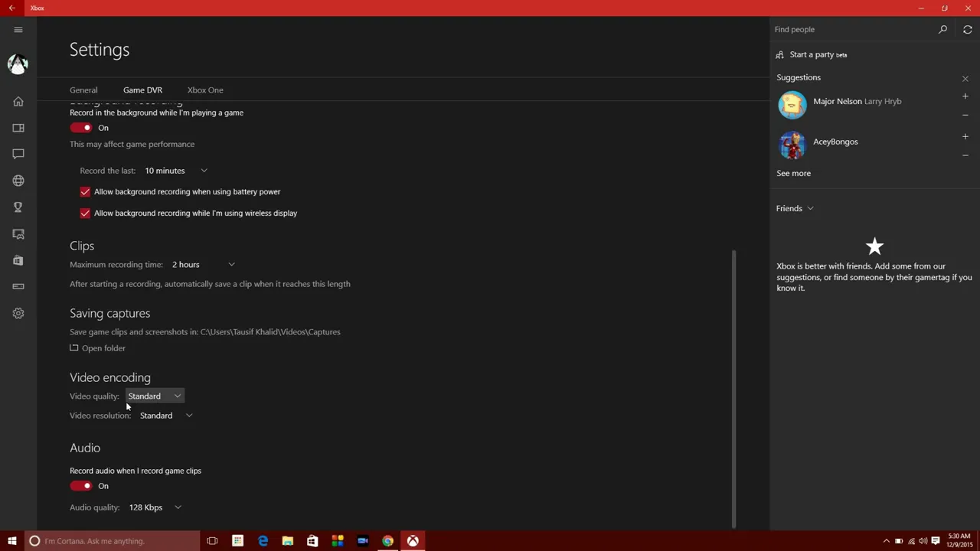Open Video resolution dropdown
This screenshot has height=551, width=980.
coord(166,416)
